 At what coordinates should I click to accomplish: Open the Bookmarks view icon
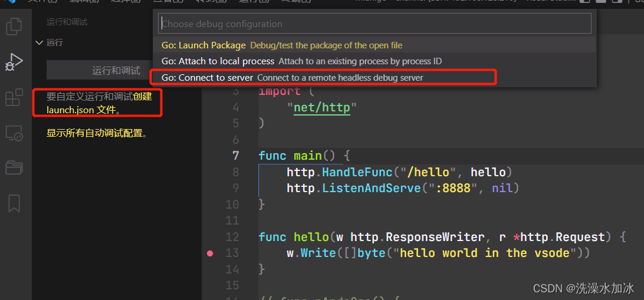point(14,203)
